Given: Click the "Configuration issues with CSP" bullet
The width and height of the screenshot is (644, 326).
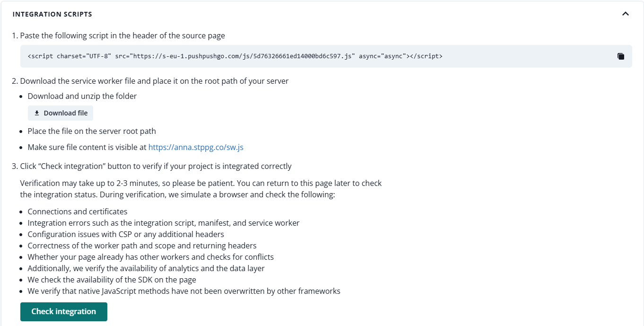Looking at the screenshot, I should click(x=126, y=234).
